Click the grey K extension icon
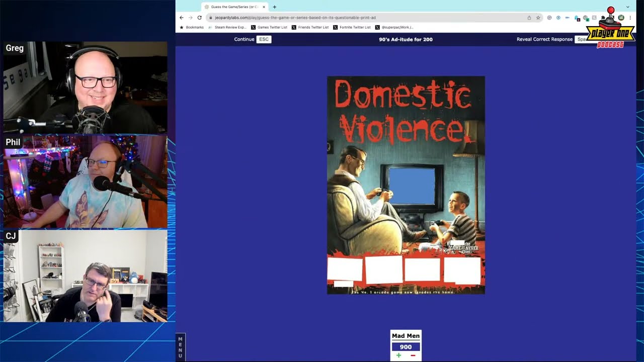Screen dimensions: 644x362 tap(594, 18)
